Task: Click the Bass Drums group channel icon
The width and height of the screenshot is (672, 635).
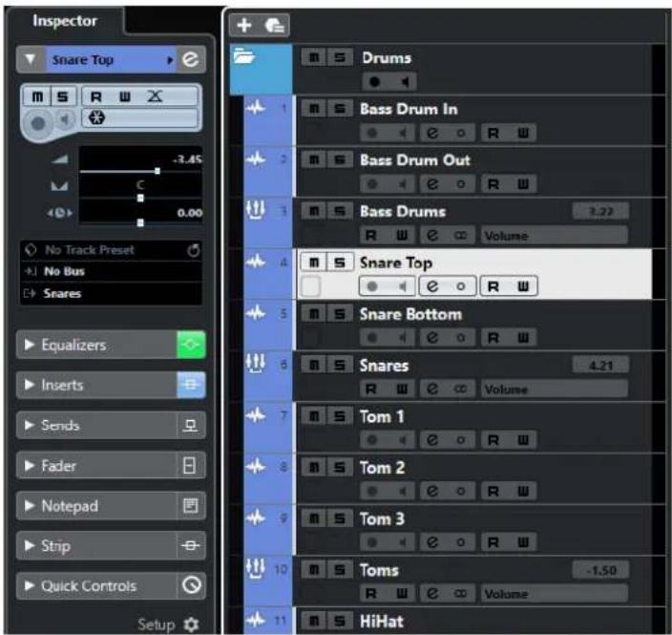Action: [256, 210]
